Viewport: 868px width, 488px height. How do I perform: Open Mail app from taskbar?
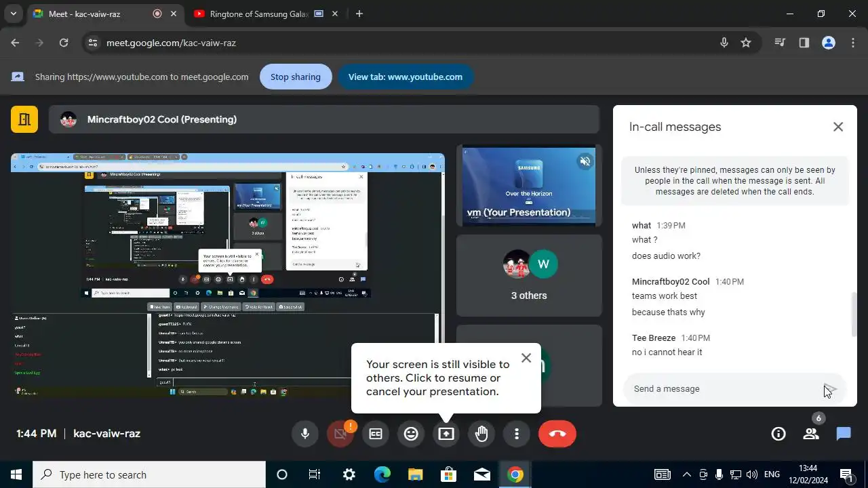482,474
